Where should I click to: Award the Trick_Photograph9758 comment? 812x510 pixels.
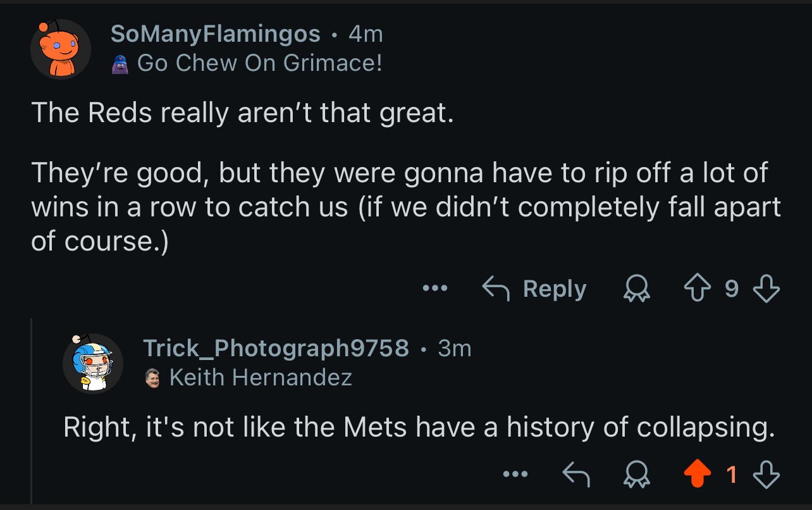pos(637,474)
